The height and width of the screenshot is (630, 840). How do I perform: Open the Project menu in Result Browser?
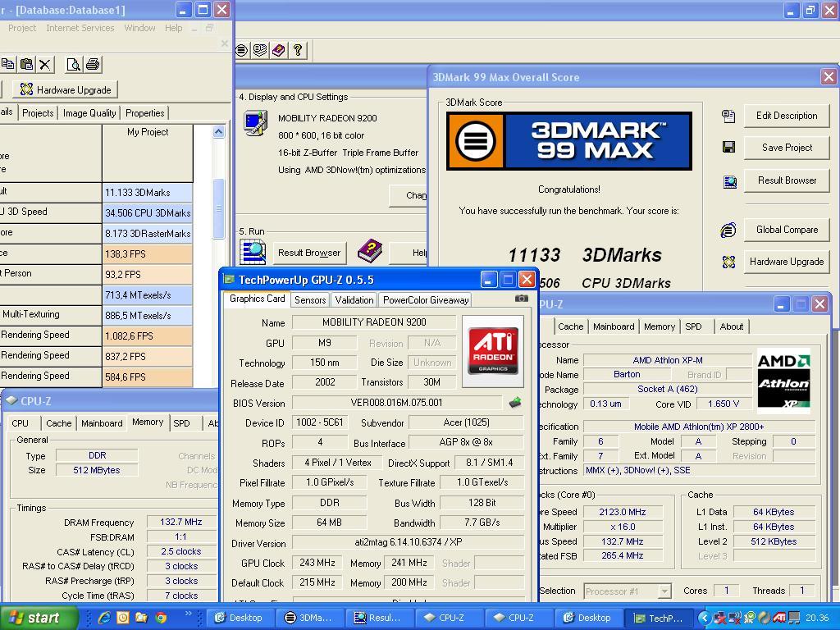tap(22, 28)
